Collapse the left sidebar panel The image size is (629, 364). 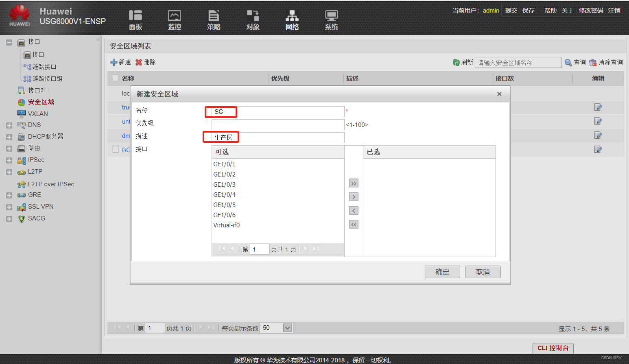coord(98,40)
